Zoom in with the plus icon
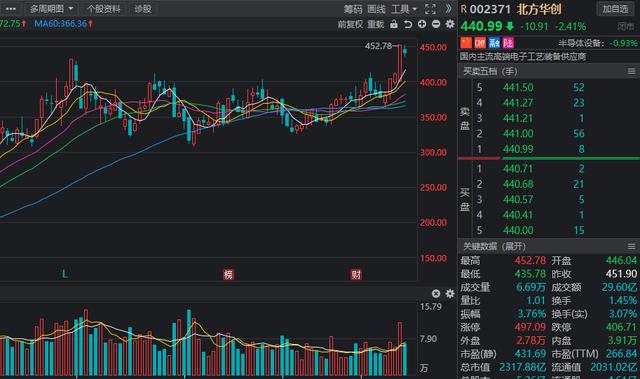The image size is (640, 379). [422, 24]
